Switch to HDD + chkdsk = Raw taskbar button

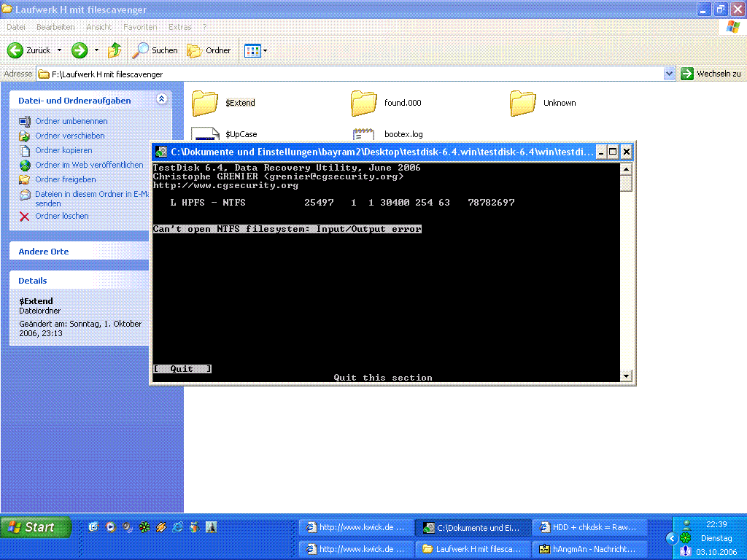coord(589,527)
